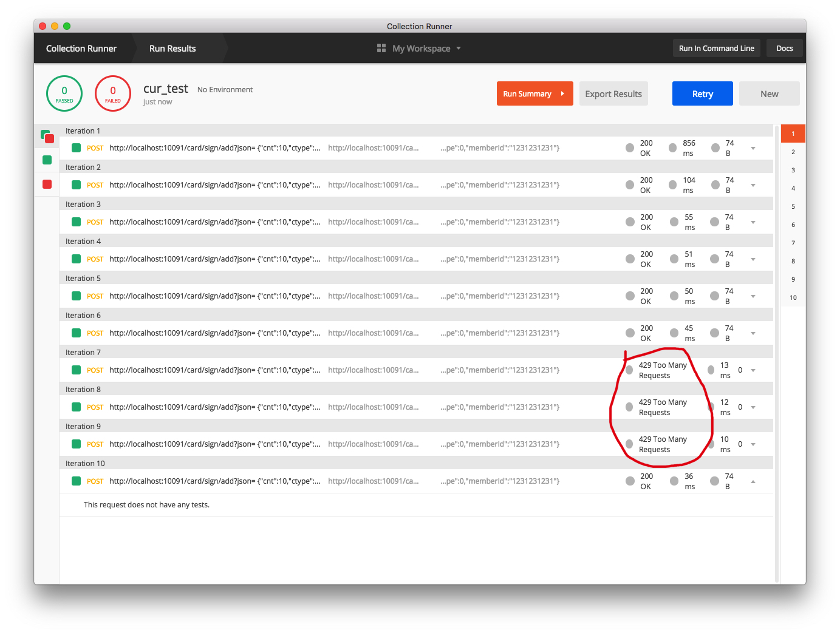The width and height of the screenshot is (840, 633).
Task: Click the workspace grid icon
Action: coord(381,48)
